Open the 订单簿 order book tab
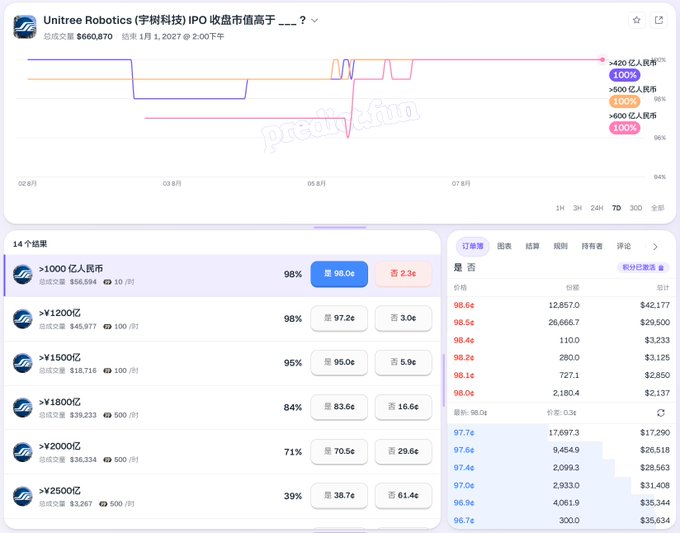The height and width of the screenshot is (533, 680). [472, 246]
